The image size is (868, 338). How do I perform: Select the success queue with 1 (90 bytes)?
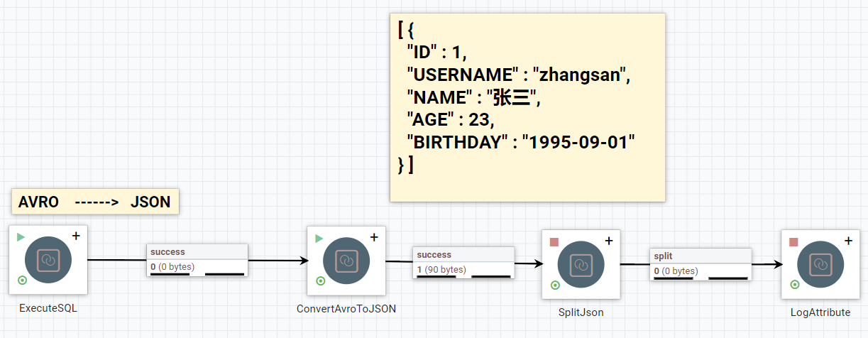tap(463, 262)
